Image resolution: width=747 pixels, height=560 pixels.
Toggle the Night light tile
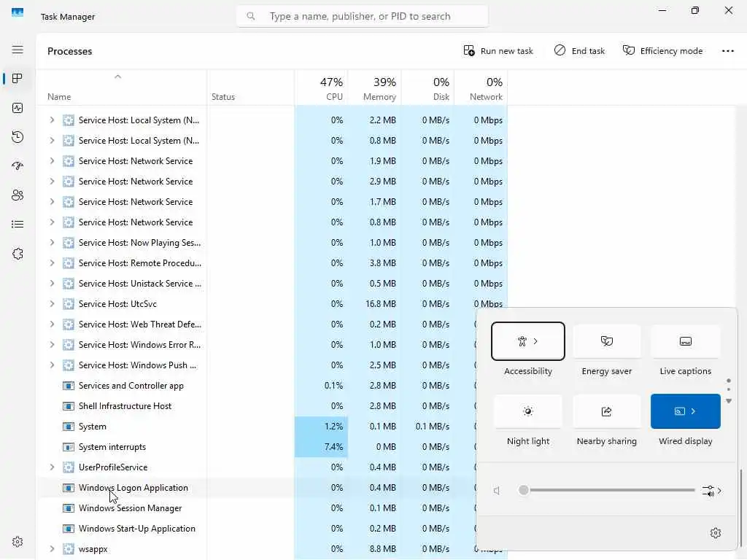528,411
